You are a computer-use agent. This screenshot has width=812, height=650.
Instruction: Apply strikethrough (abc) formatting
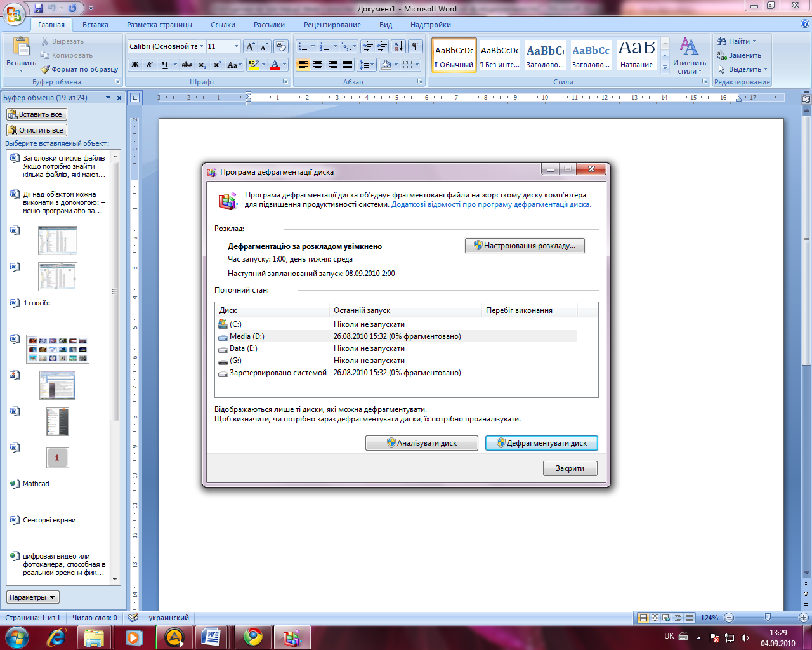coord(187,65)
